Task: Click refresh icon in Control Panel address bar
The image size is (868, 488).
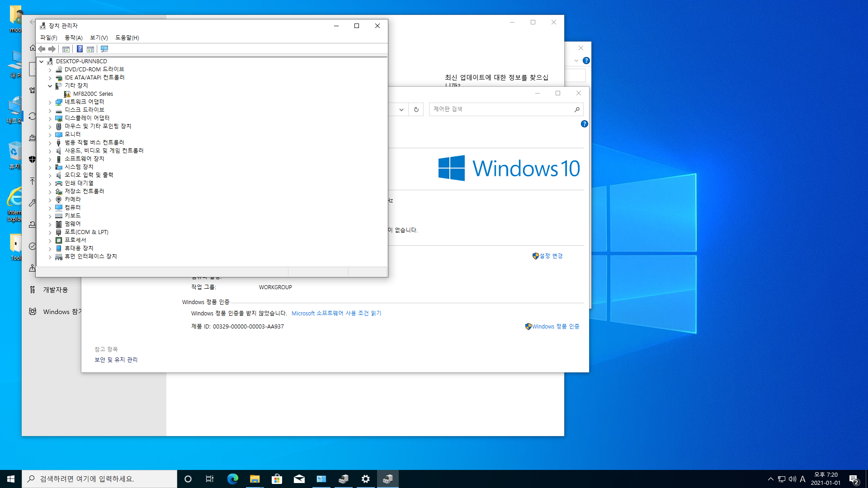Action: (416, 109)
